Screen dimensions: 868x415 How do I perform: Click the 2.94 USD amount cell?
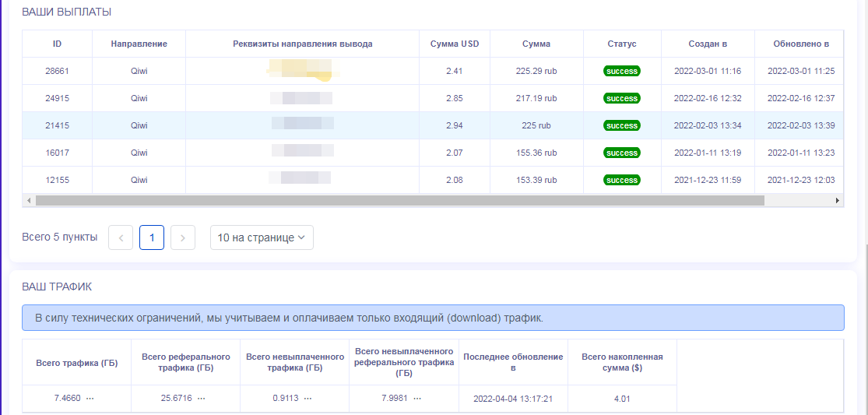click(455, 125)
